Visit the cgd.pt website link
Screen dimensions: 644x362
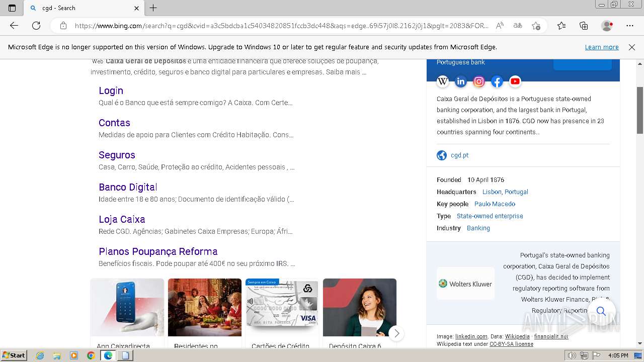(459, 155)
